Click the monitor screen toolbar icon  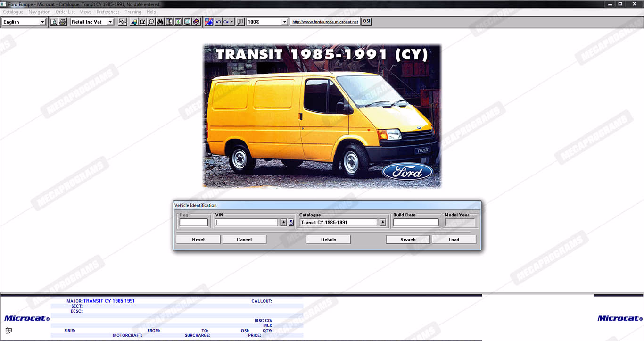(187, 22)
